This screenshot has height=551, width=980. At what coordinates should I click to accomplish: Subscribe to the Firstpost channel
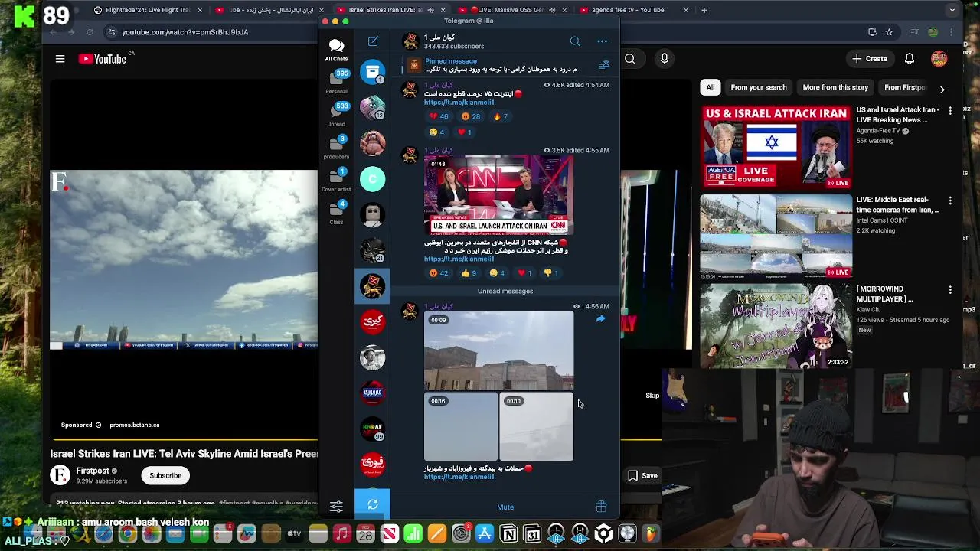tap(165, 475)
